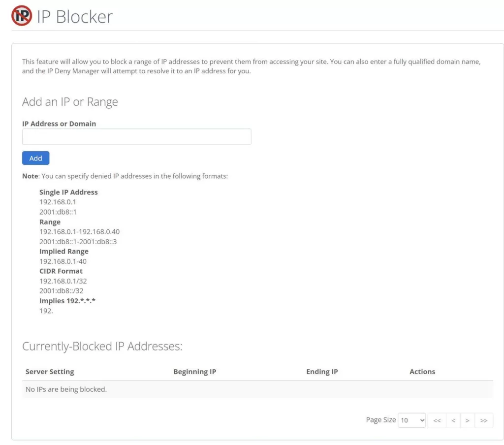The height and width of the screenshot is (445, 504).
Task: Go to the first page of results
Action: [437, 420]
